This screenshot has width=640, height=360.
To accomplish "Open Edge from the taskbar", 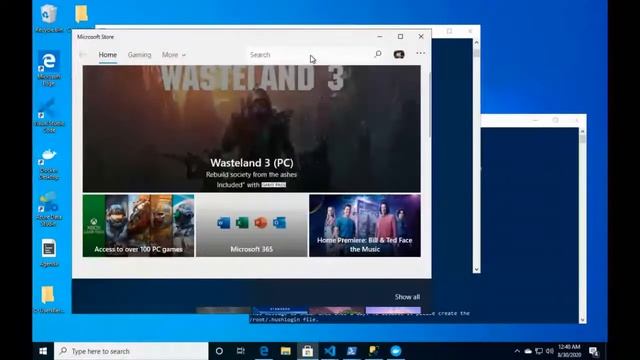I will click(264, 351).
